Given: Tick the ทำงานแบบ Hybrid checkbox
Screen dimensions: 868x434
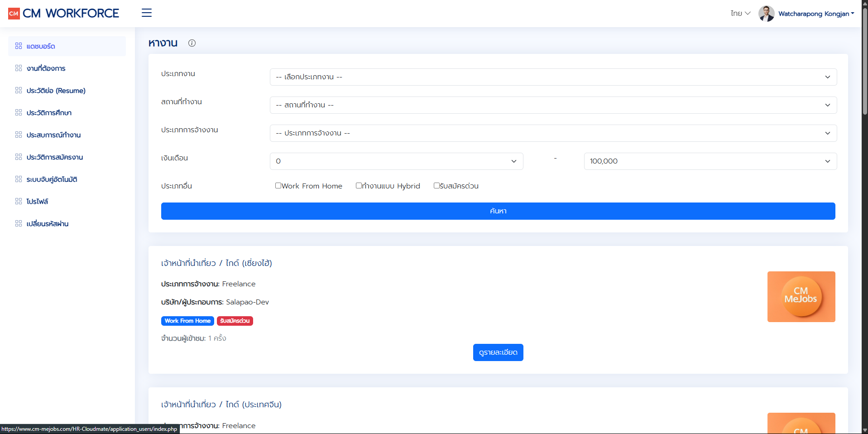Looking at the screenshot, I should [359, 185].
